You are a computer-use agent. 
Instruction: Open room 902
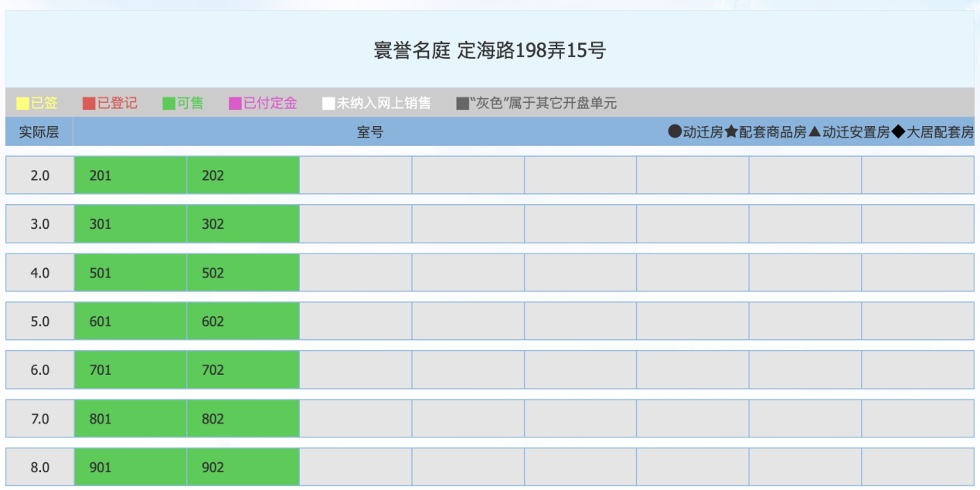[x=243, y=467]
